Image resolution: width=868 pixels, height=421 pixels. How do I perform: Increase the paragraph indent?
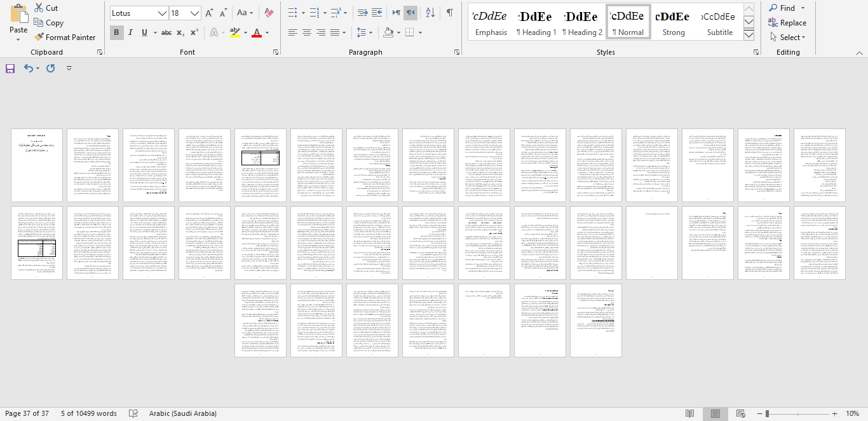tap(377, 13)
